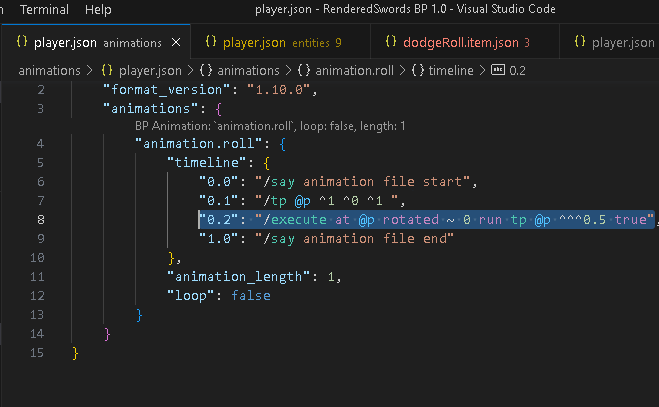This screenshot has height=407, width=659.
Task: Click JSON file icon on active player.json tab
Action: (22, 42)
